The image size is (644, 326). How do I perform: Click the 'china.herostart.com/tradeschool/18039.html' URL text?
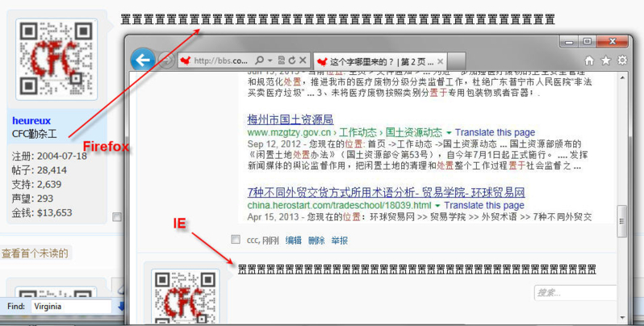point(339,205)
